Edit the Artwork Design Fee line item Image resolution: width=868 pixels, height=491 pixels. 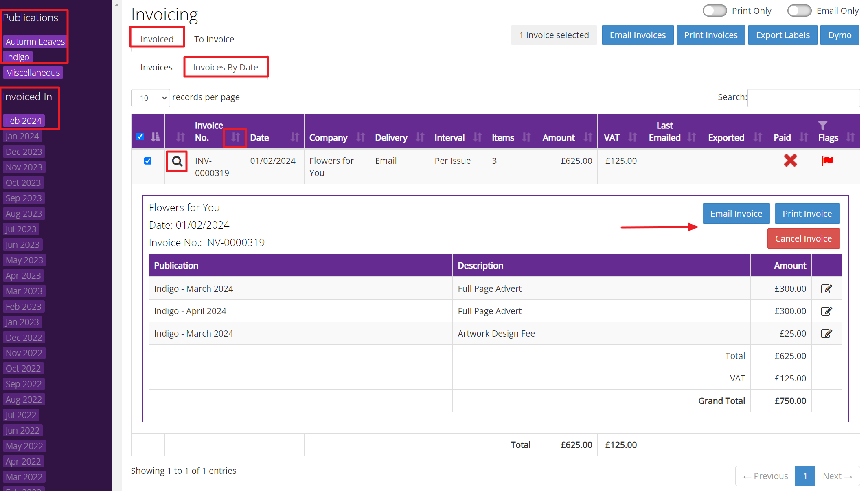coord(826,333)
